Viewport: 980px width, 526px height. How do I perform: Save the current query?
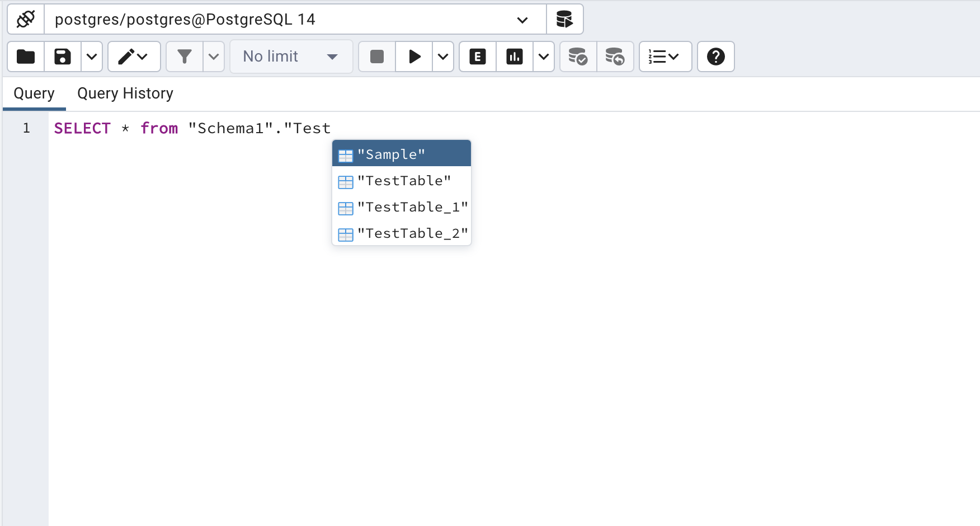[62, 57]
